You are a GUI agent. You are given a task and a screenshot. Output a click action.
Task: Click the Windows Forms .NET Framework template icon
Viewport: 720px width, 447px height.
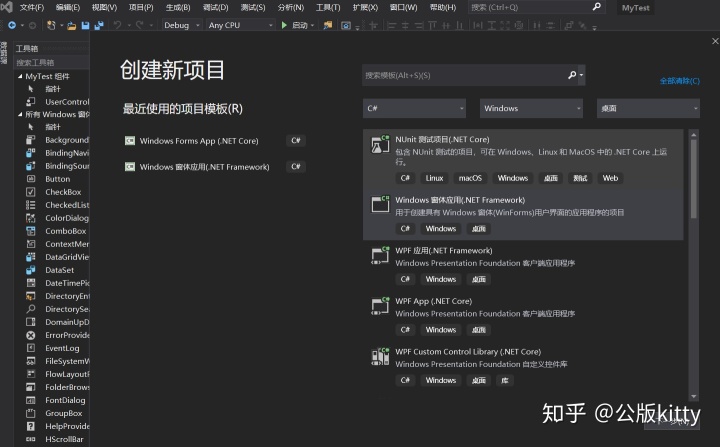[x=380, y=204]
